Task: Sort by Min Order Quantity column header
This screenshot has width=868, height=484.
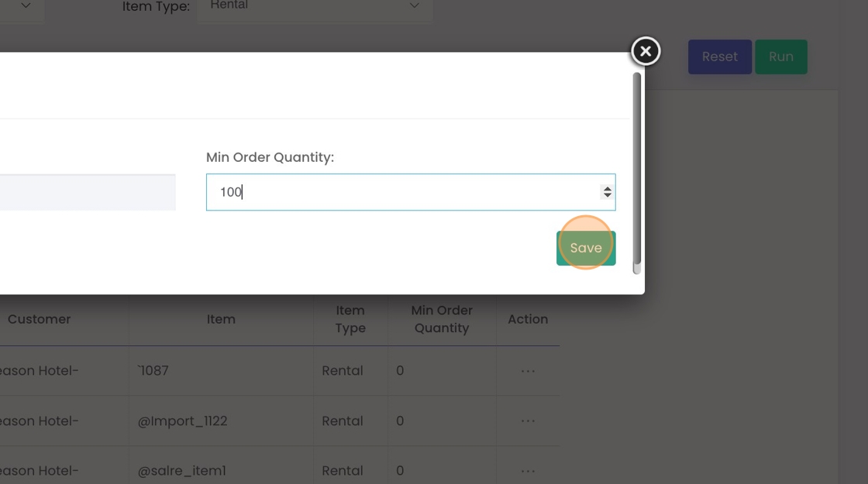Action: click(x=442, y=319)
